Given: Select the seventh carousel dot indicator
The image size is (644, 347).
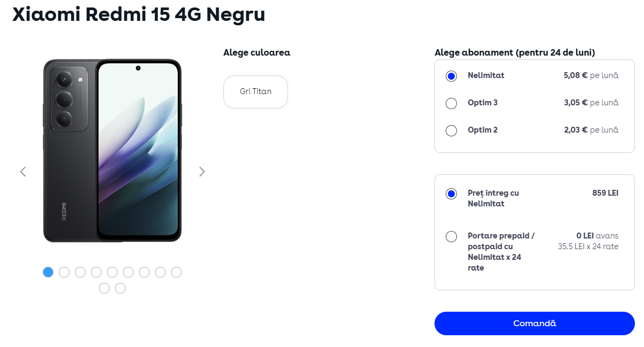Looking at the screenshot, I should 144,272.
